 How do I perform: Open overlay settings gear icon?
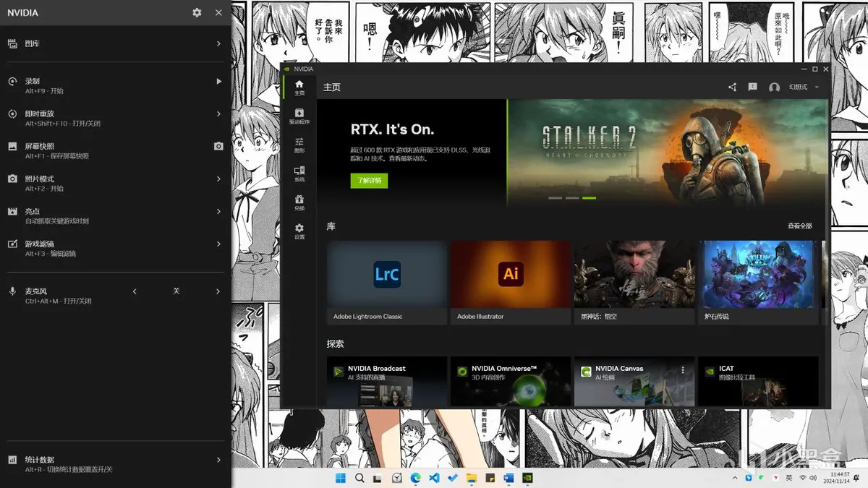tap(197, 12)
